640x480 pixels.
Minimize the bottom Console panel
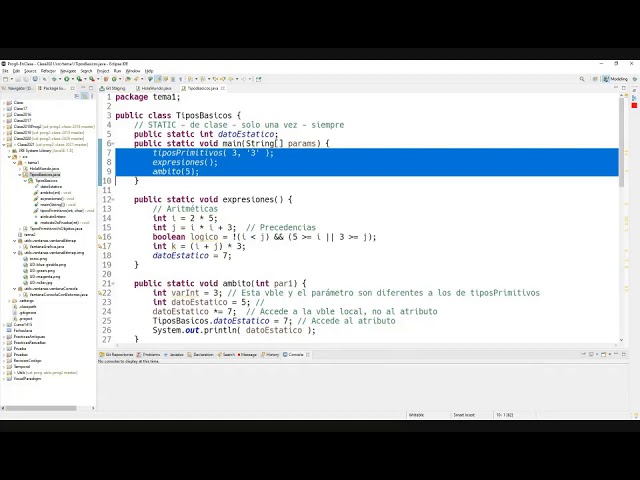tap(616, 354)
